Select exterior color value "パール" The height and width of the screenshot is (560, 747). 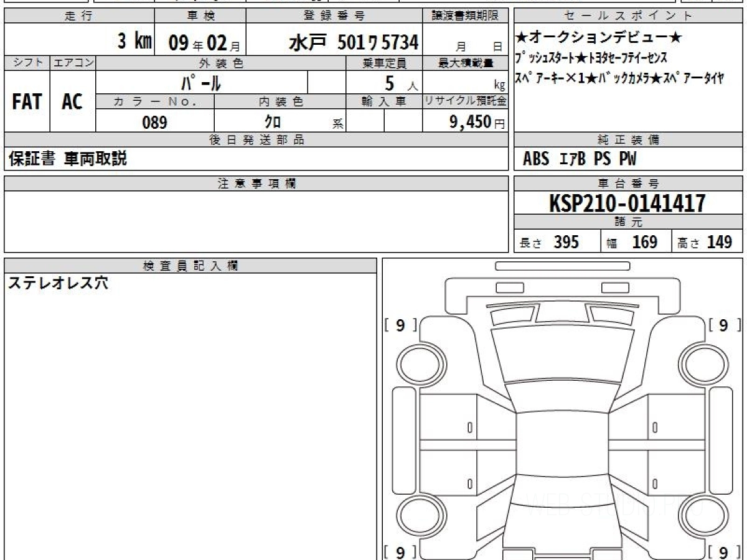(x=202, y=83)
